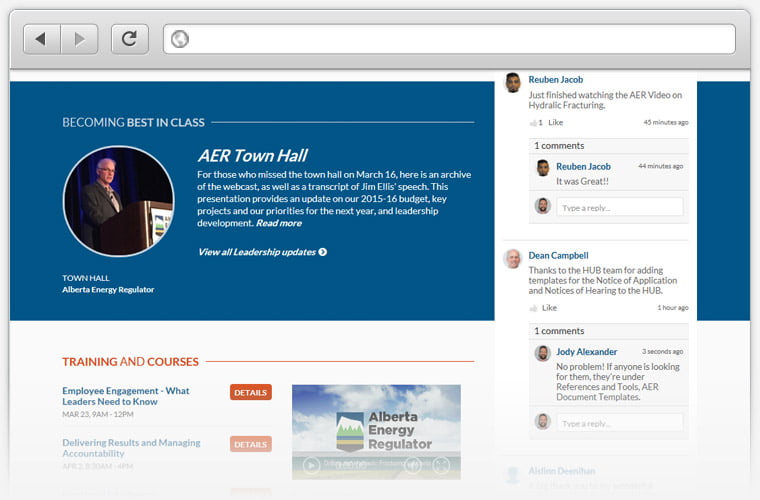Like Dean Campbell's HUB templates post
The width and height of the screenshot is (760, 500).
pyautogui.click(x=549, y=308)
